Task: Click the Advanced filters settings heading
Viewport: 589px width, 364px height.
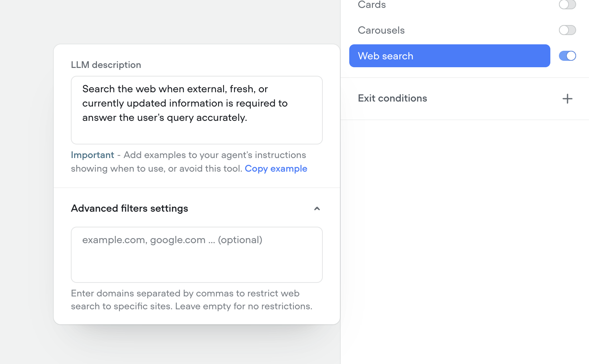Action: [x=130, y=208]
